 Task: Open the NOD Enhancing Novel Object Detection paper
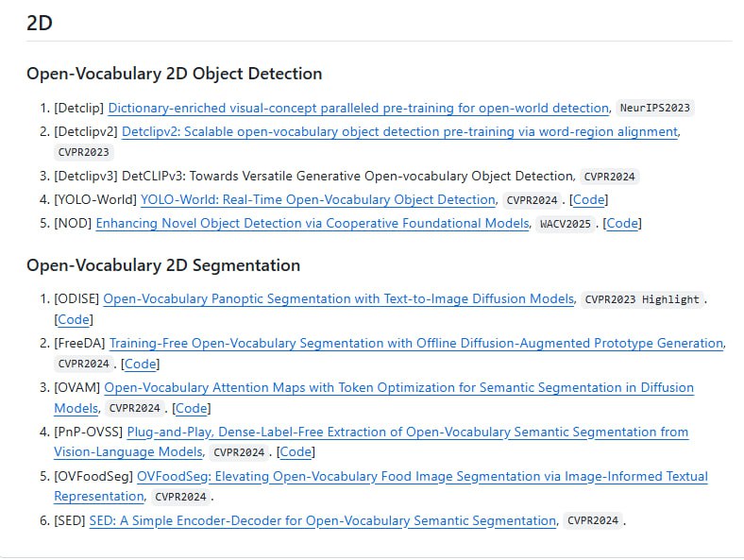313,224
